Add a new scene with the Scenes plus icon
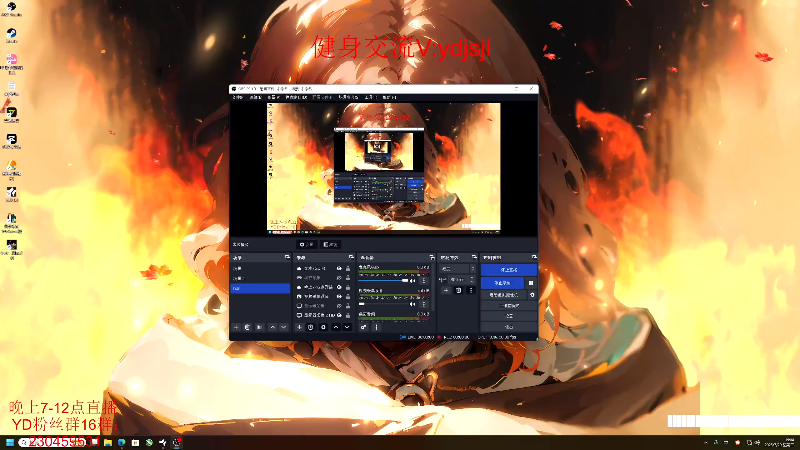The image size is (800, 450). click(x=236, y=327)
